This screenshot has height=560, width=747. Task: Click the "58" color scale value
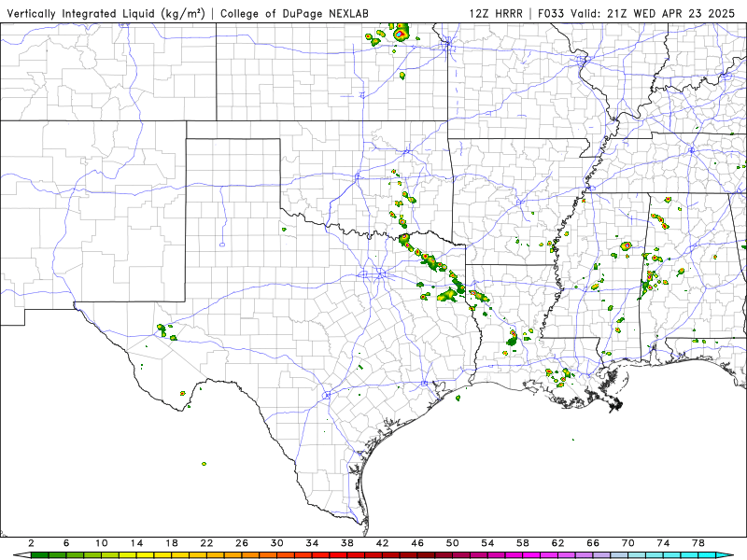[x=523, y=543]
